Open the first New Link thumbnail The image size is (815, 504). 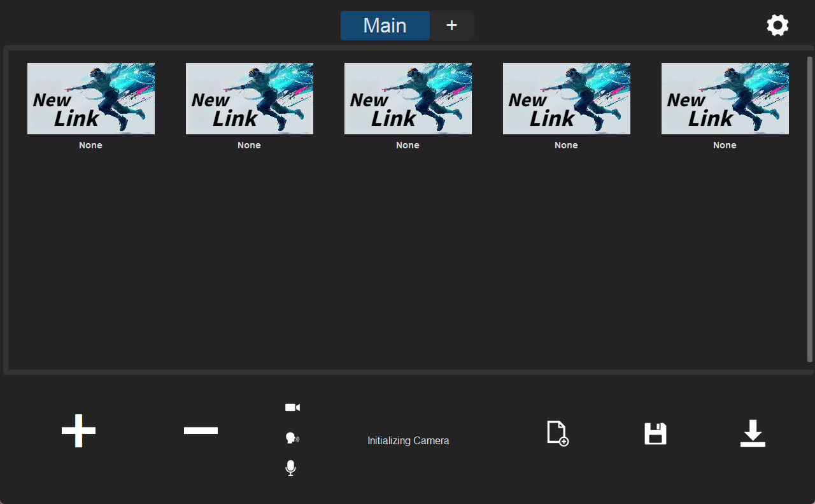90,99
